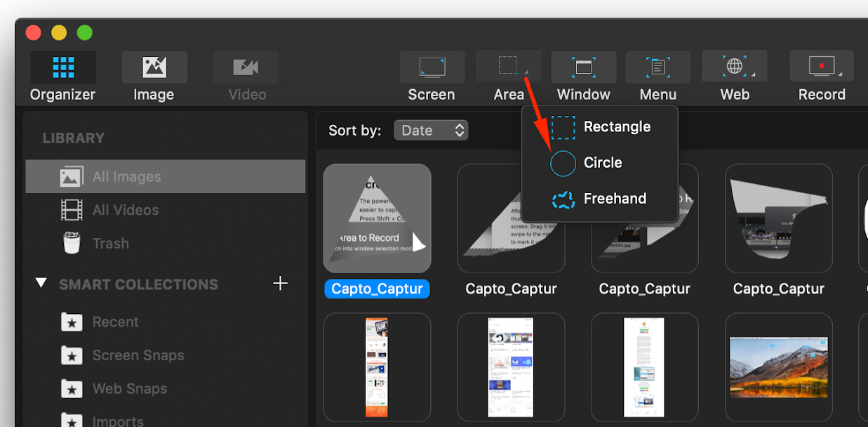Viewport: 868px width, 427px height.
Task: Click the red close window button
Action: [33, 32]
